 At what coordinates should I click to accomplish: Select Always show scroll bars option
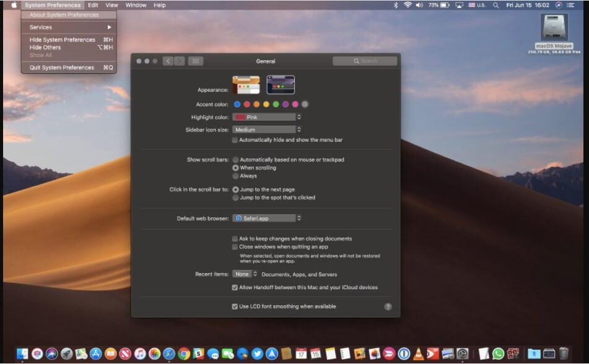pos(235,176)
